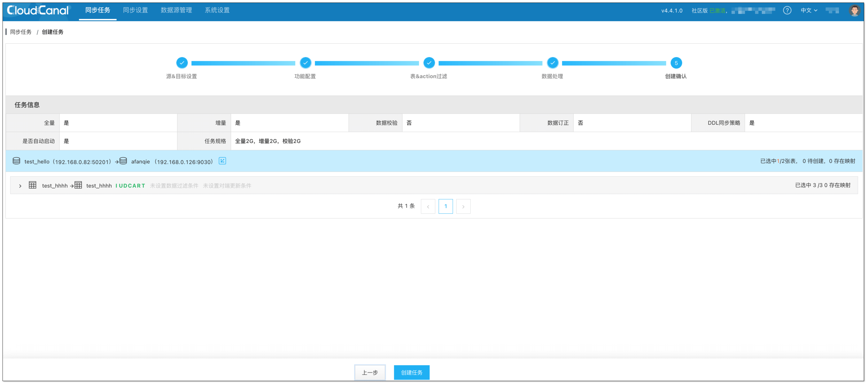Open the 系统设置 tab
This screenshot has width=868, height=385.
click(217, 10)
